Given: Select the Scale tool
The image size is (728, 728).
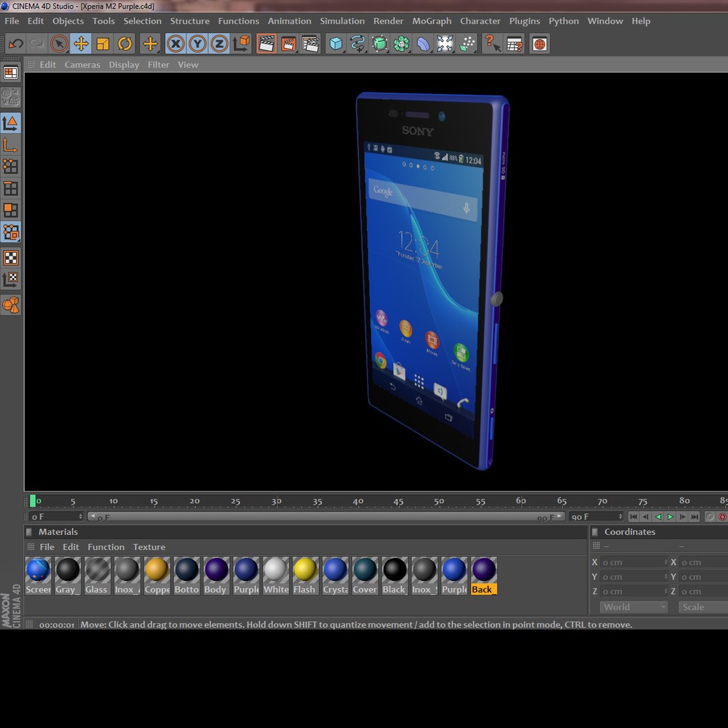Looking at the screenshot, I should tap(102, 44).
